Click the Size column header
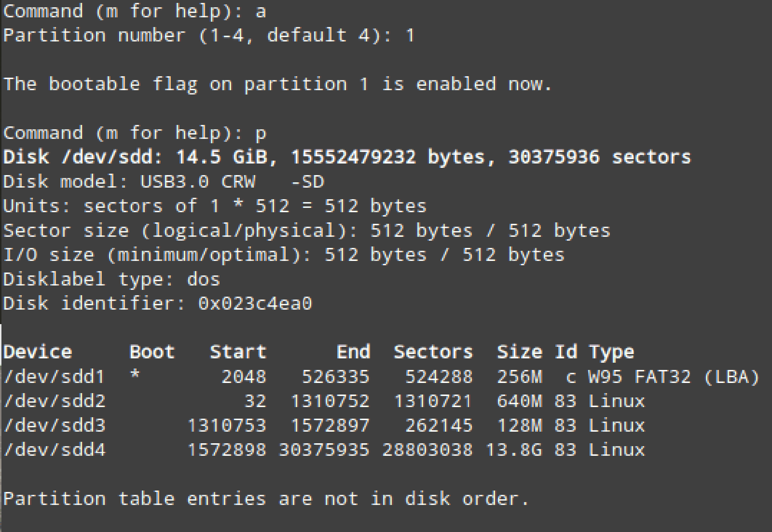772x532 pixels. click(x=519, y=352)
